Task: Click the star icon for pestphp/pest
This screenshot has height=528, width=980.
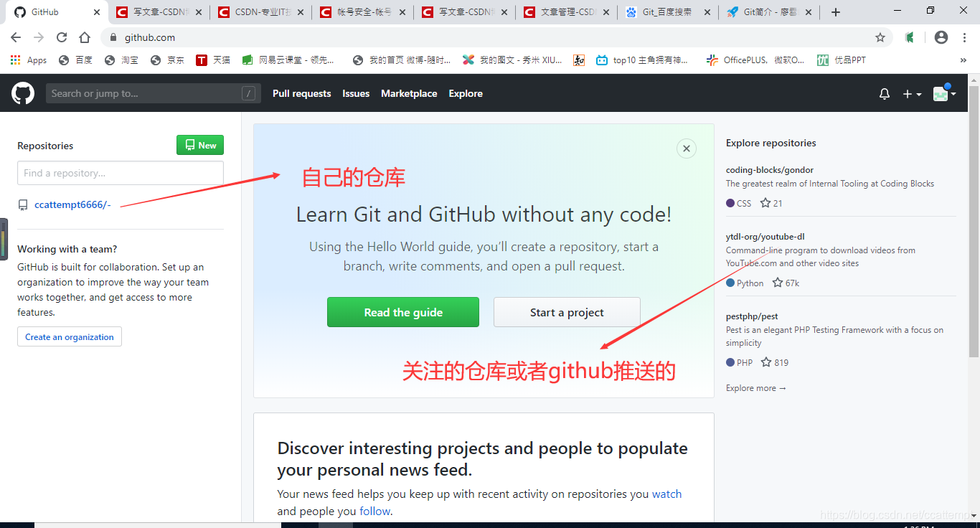Action: coord(766,362)
